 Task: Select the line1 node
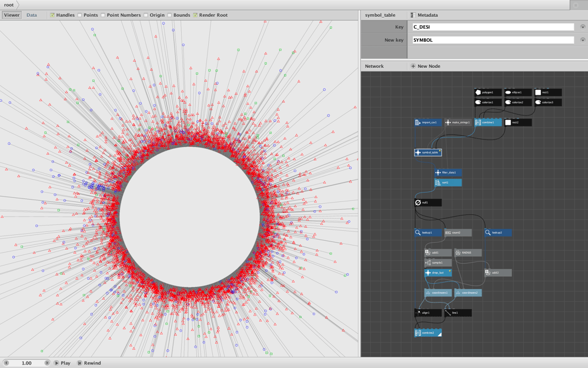pyautogui.click(x=458, y=313)
